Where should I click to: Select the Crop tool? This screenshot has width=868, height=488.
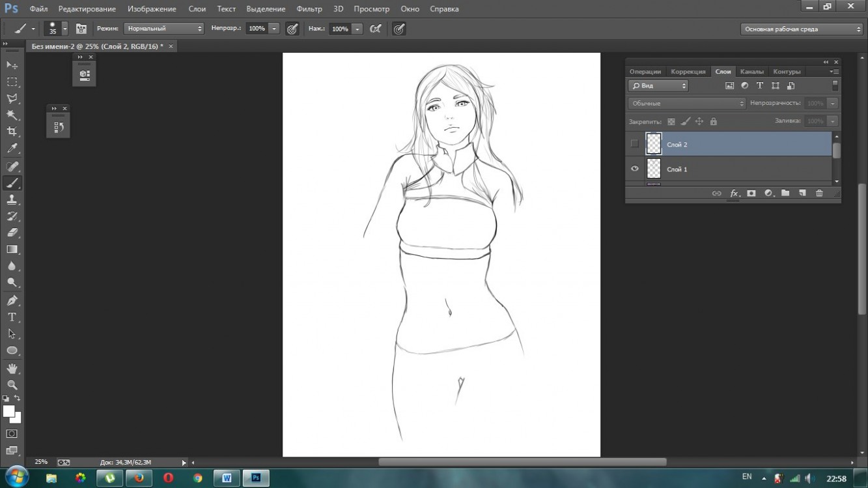coord(12,132)
